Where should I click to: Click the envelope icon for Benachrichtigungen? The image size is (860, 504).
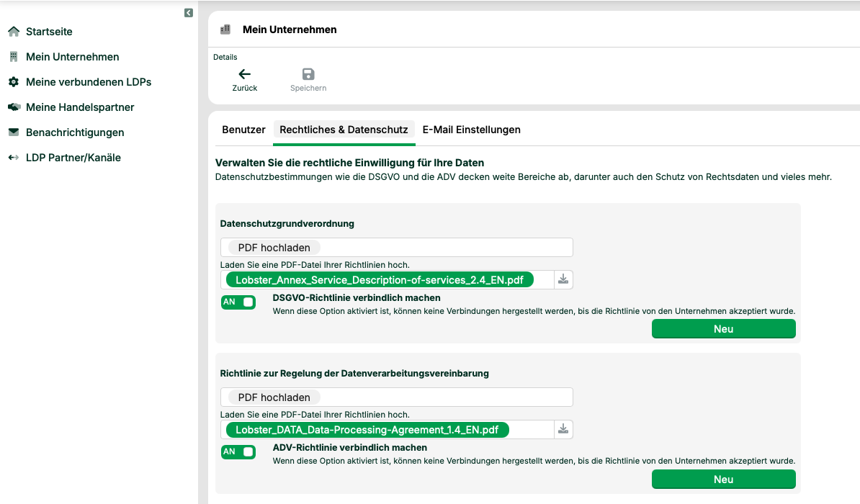14,132
